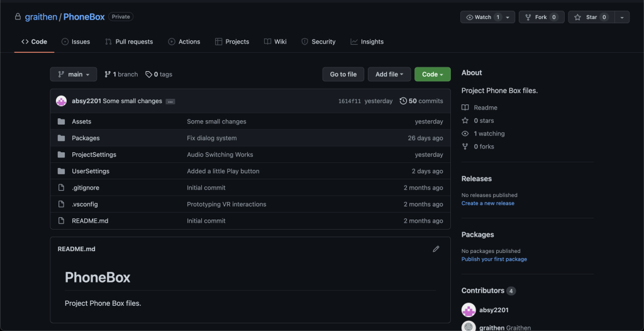Click the Packages folder icon
This screenshot has width=644, height=331.
[x=61, y=138]
